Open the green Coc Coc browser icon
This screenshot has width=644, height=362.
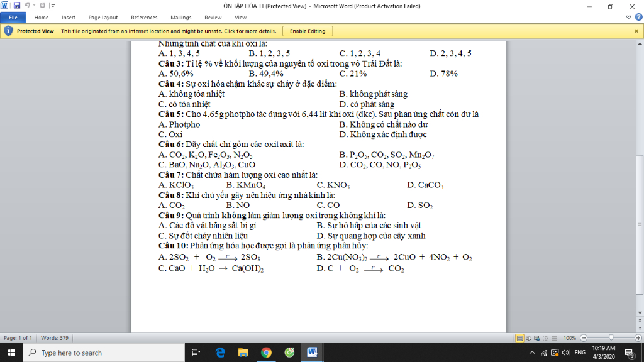pyautogui.click(x=289, y=353)
